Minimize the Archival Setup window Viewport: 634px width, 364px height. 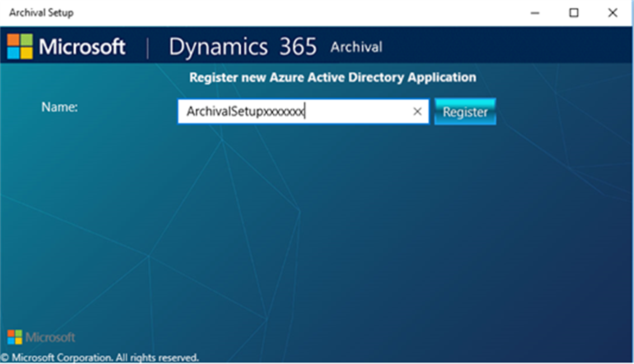point(535,13)
